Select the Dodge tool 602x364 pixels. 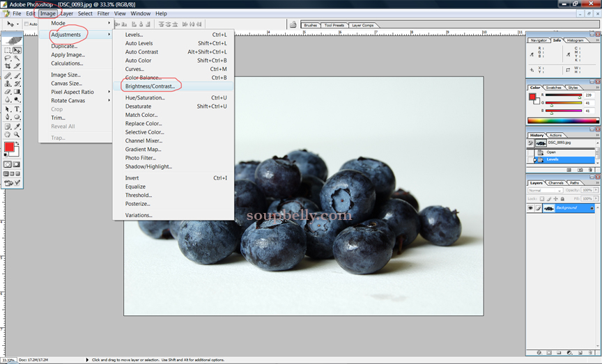point(17,100)
